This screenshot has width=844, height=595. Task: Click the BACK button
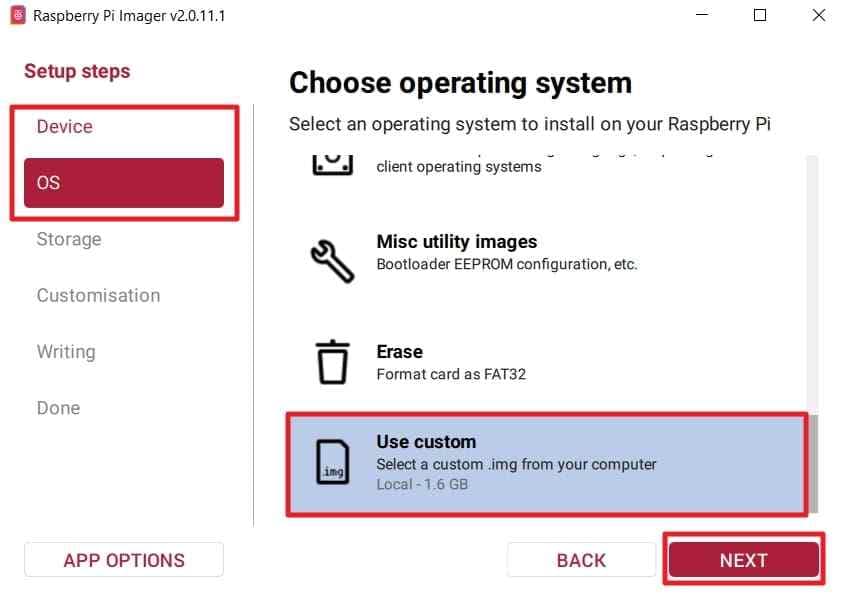[581, 560]
